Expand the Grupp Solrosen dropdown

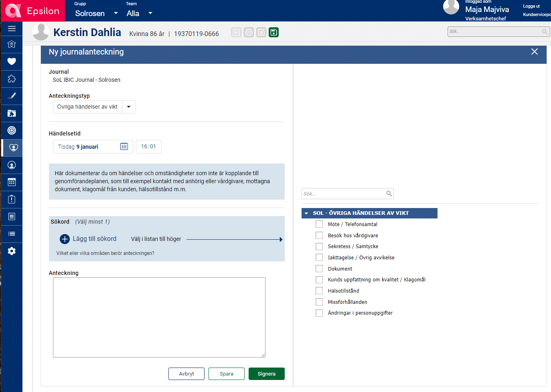(x=116, y=13)
